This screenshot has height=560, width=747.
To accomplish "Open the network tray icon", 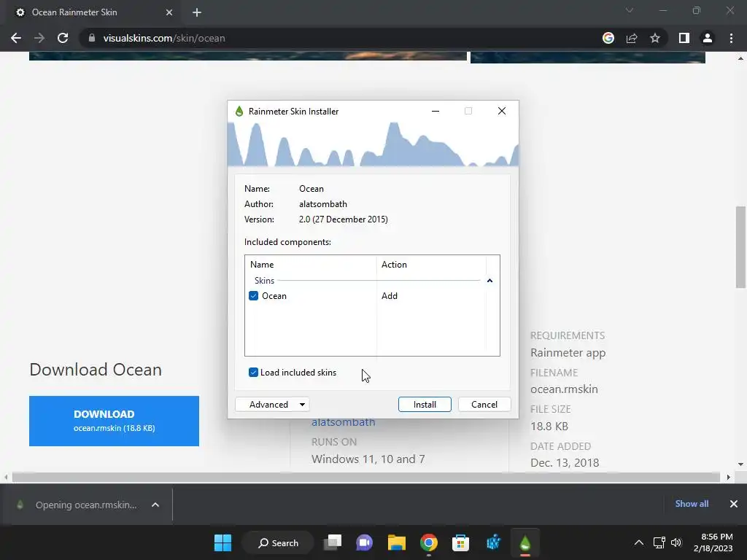I will click(x=659, y=542).
